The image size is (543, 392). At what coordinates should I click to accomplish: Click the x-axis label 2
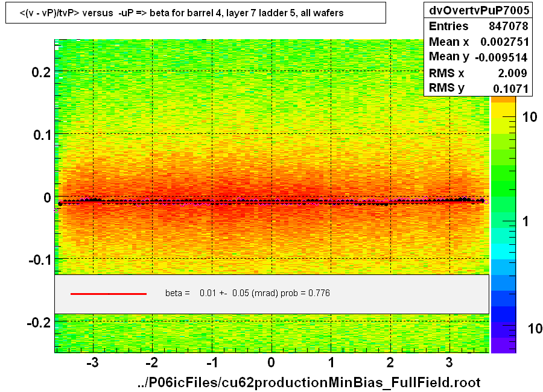click(390, 362)
